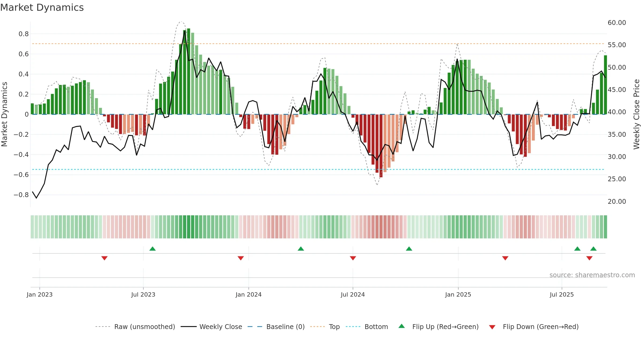
Task: Click the deepest red bar near August 2024
Action: pyautogui.click(x=381, y=146)
